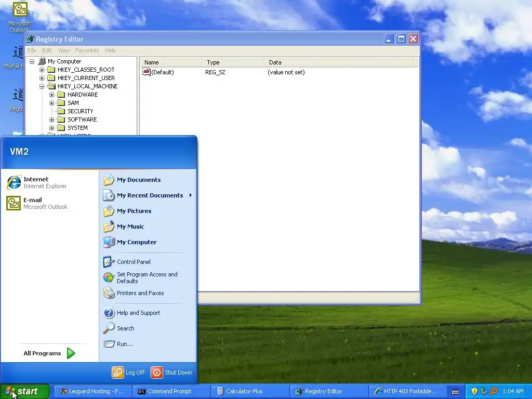This screenshot has height=399, width=532.
Task: Collapse the My Computer tree node
Action: [x=32, y=61]
